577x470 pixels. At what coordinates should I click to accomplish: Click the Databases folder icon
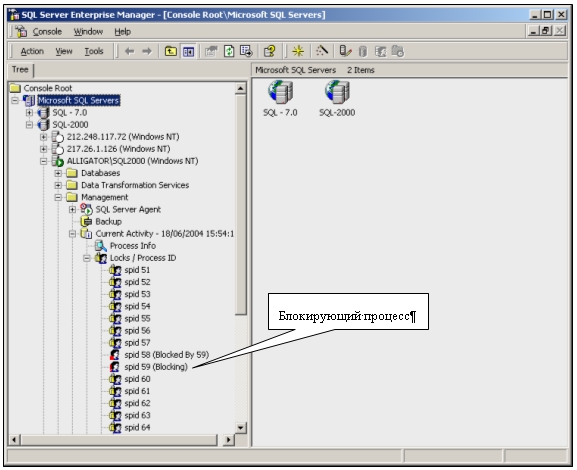pyautogui.click(x=72, y=173)
